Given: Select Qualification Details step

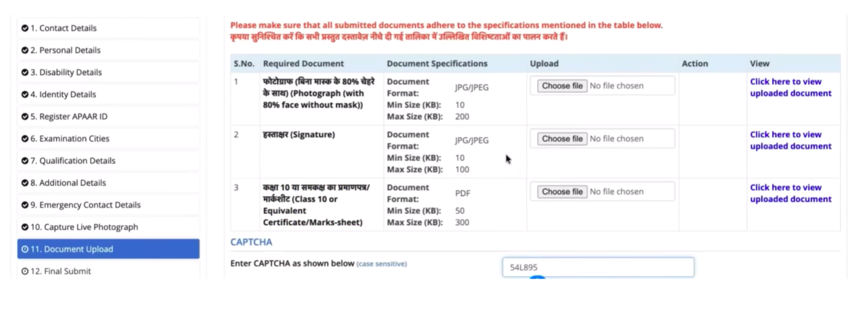Looking at the screenshot, I should click(72, 161).
